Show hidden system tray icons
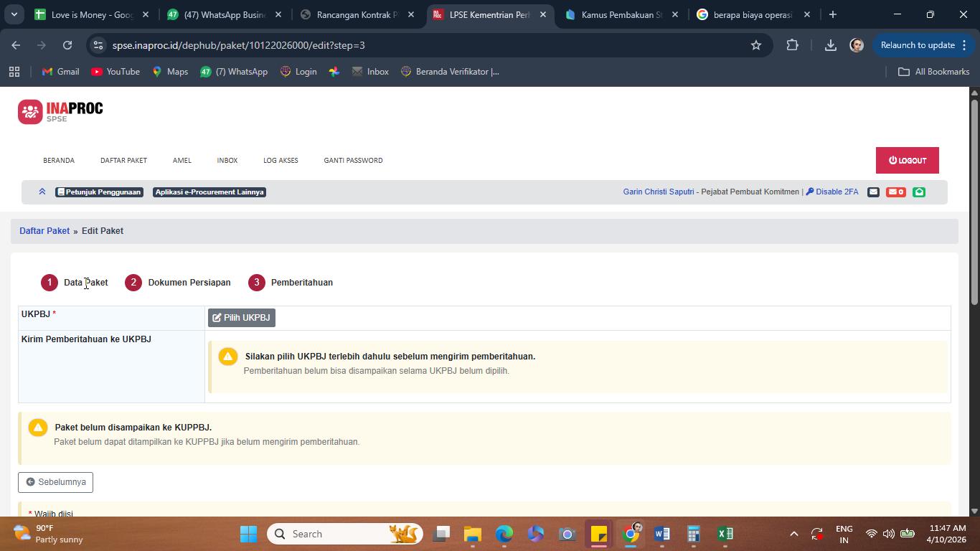Screen dimensions: 980x551 793,534
